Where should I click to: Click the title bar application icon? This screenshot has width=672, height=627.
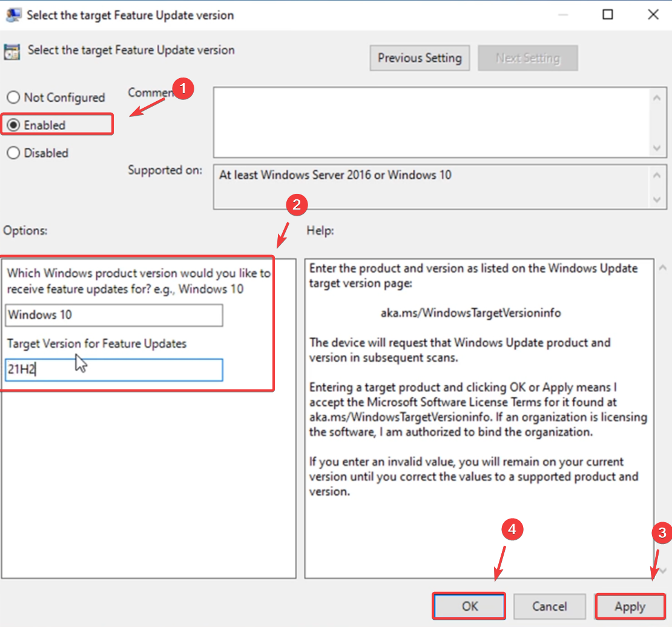pyautogui.click(x=13, y=15)
